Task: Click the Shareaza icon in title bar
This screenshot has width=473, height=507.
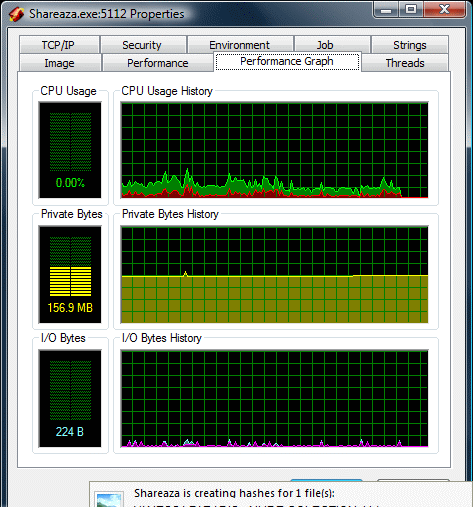Action: (x=16, y=14)
